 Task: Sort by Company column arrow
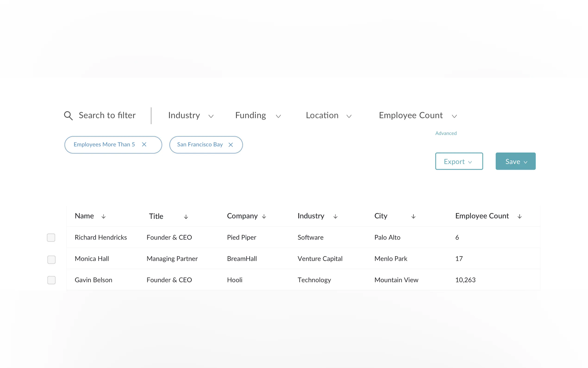[x=264, y=216]
